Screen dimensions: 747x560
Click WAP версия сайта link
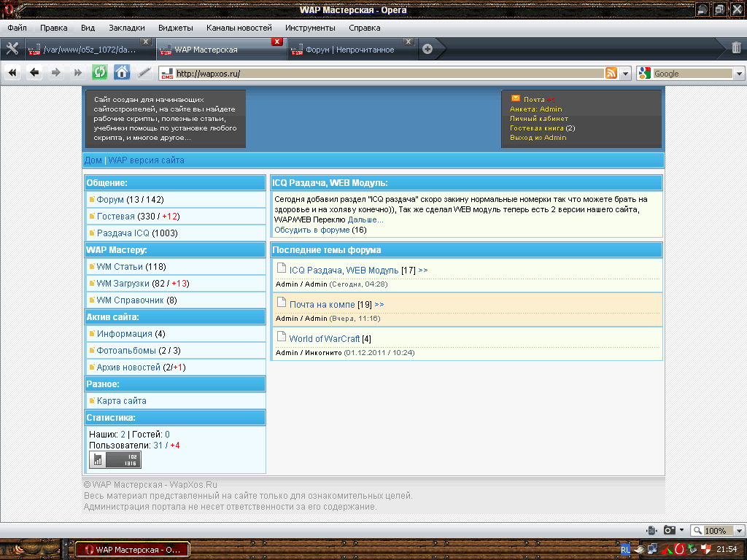pyautogui.click(x=146, y=160)
